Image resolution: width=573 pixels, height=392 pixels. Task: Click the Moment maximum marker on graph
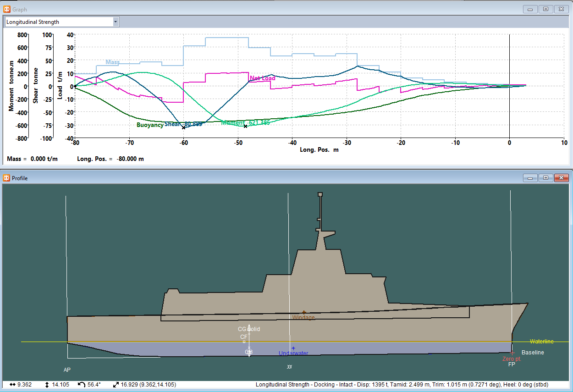[x=245, y=126]
